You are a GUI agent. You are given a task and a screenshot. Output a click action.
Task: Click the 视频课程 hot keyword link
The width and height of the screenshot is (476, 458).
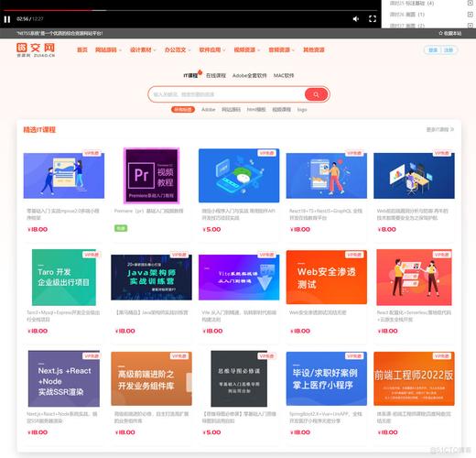[281, 109]
